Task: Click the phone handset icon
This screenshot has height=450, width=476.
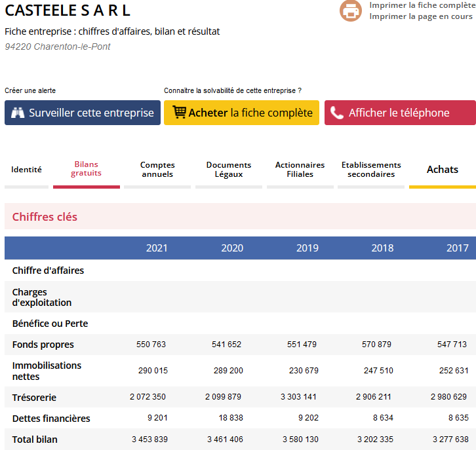Action: tap(337, 113)
